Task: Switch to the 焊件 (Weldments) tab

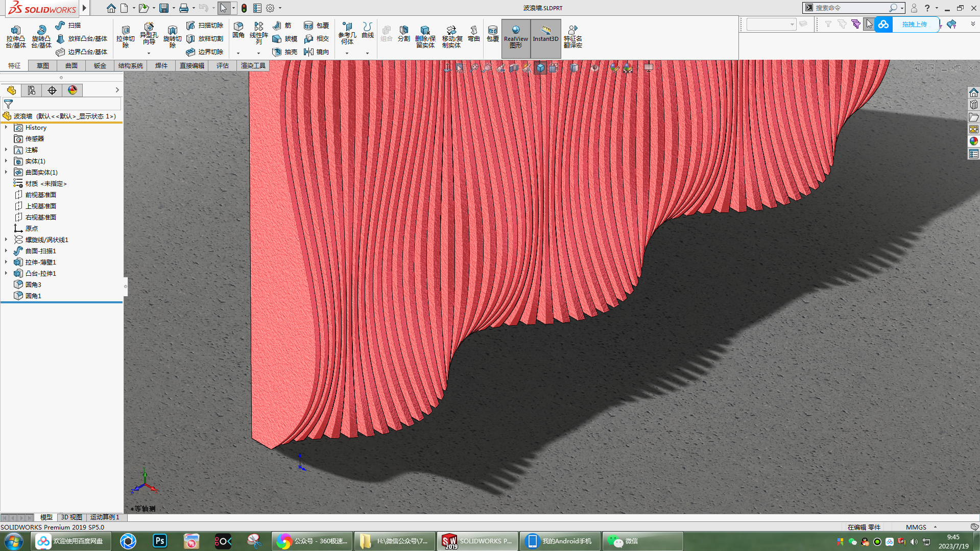Action: pyautogui.click(x=161, y=65)
